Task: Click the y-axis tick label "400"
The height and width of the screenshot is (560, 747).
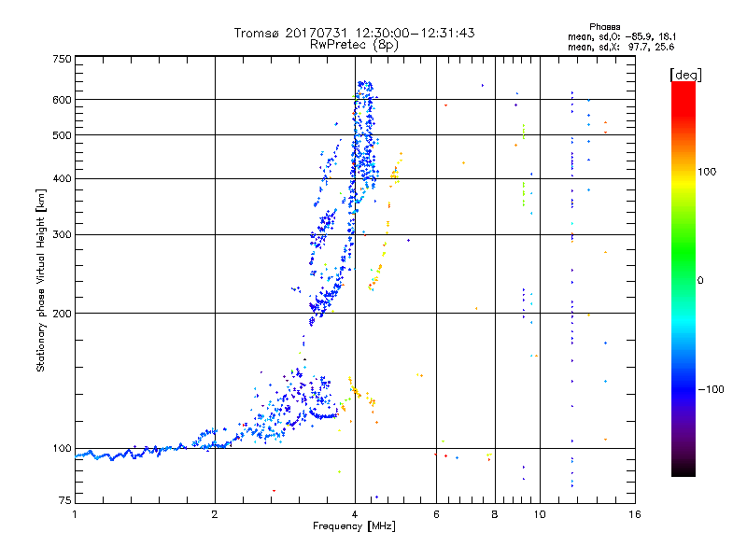Action: 62,178
